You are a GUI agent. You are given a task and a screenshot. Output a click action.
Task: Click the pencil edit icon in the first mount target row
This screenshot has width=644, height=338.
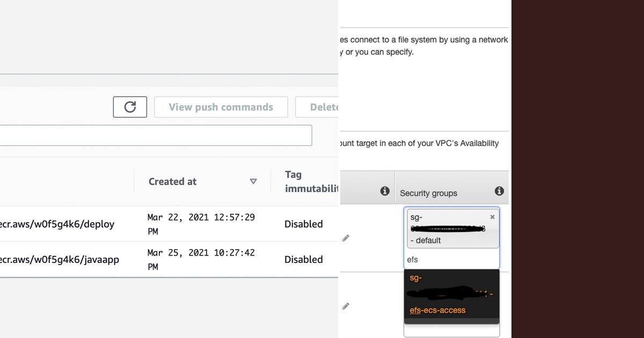point(346,237)
